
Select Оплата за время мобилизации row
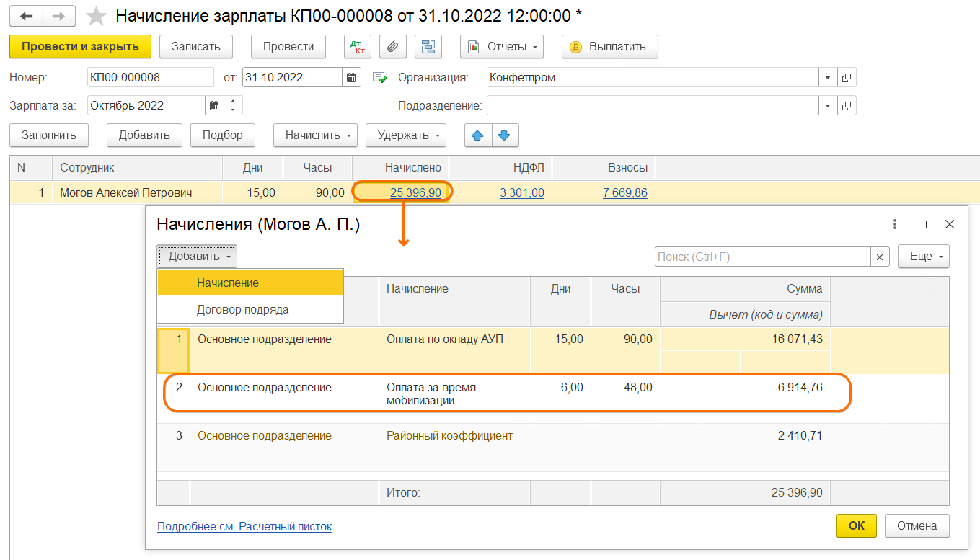pyautogui.click(x=552, y=399)
